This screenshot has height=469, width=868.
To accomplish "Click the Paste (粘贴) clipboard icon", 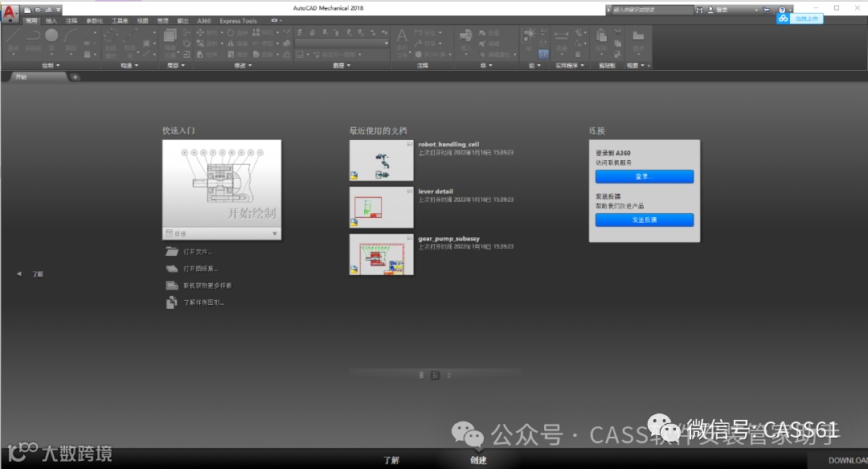I will [x=602, y=35].
